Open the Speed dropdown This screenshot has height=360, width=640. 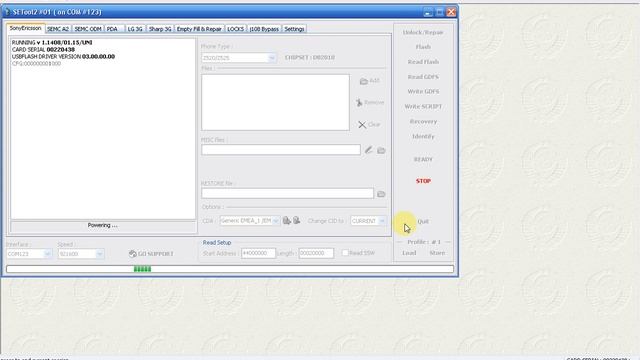100,254
